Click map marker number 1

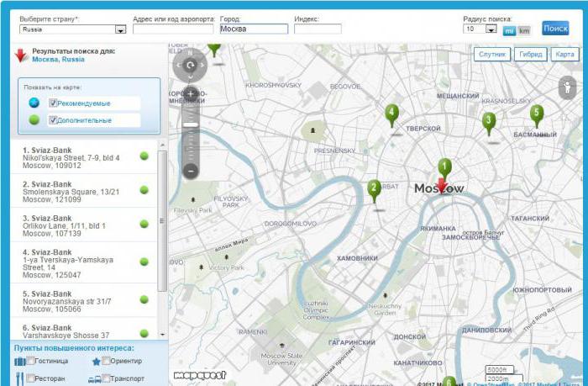coord(444,167)
